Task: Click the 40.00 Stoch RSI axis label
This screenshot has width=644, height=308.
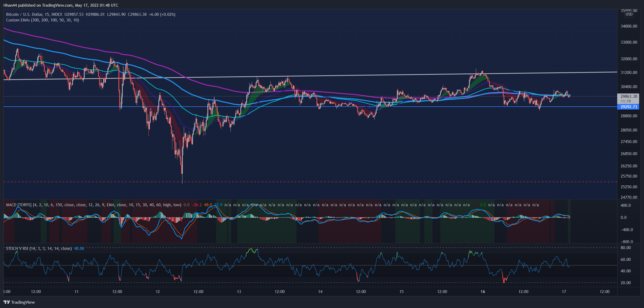Action: [x=626, y=271]
